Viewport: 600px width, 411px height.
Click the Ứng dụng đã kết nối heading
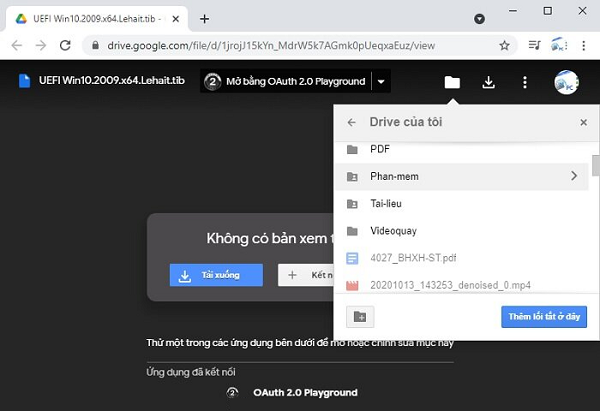pyautogui.click(x=191, y=372)
